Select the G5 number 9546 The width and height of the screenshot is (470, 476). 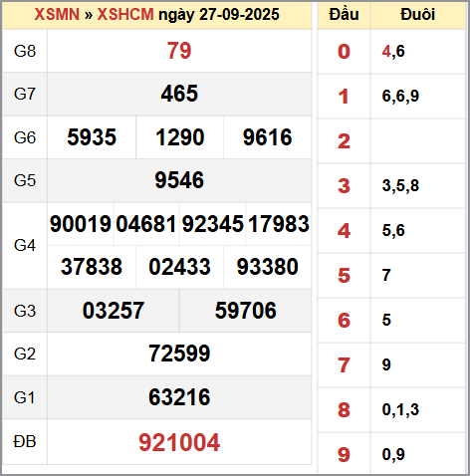(x=179, y=180)
